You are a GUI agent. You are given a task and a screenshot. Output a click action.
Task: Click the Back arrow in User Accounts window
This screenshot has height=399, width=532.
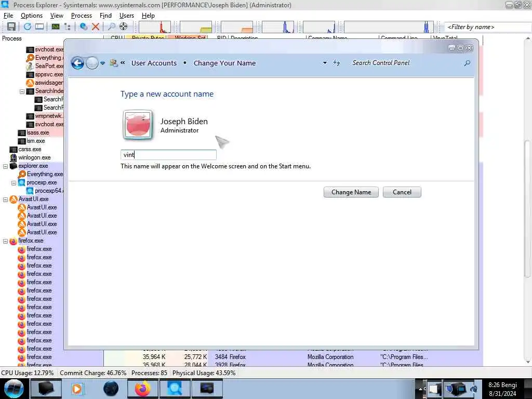pos(77,63)
